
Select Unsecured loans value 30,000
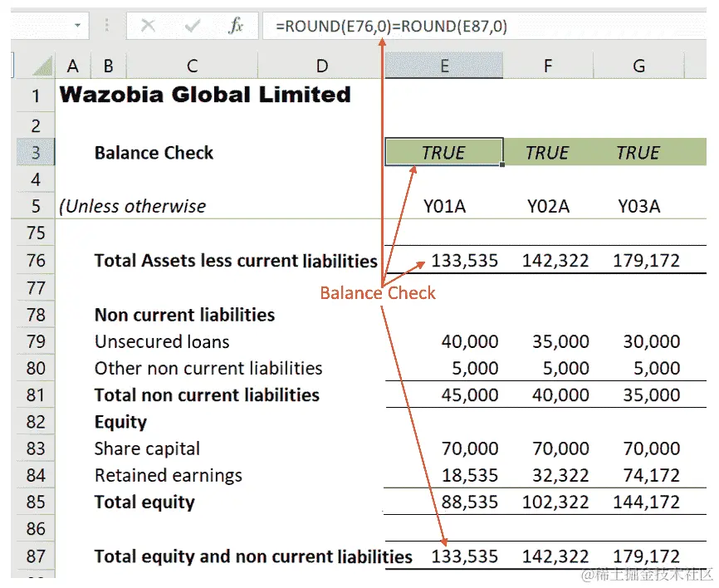[x=651, y=341]
